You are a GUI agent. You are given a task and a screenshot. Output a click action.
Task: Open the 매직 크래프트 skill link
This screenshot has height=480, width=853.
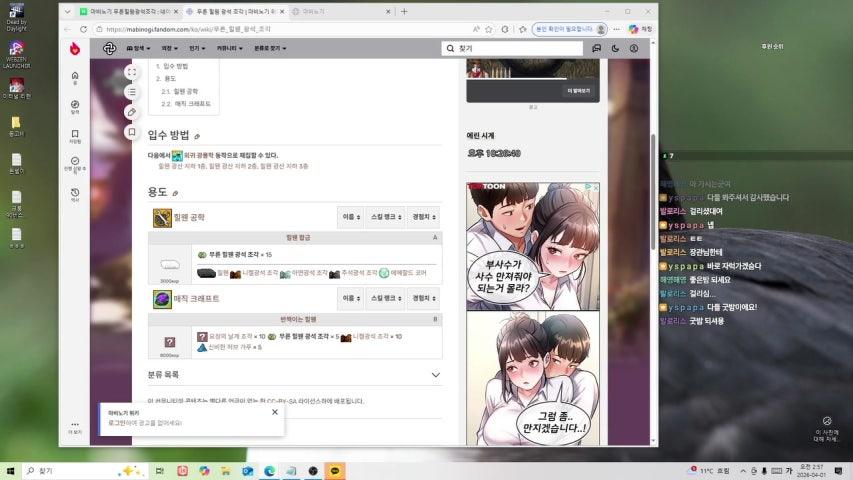pos(196,299)
